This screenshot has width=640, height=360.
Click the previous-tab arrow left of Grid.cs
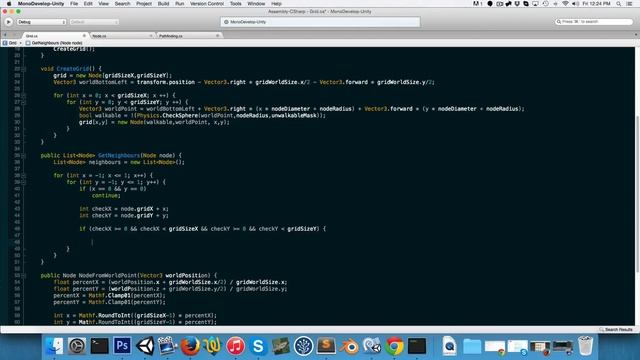pyautogui.click(x=5, y=36)
